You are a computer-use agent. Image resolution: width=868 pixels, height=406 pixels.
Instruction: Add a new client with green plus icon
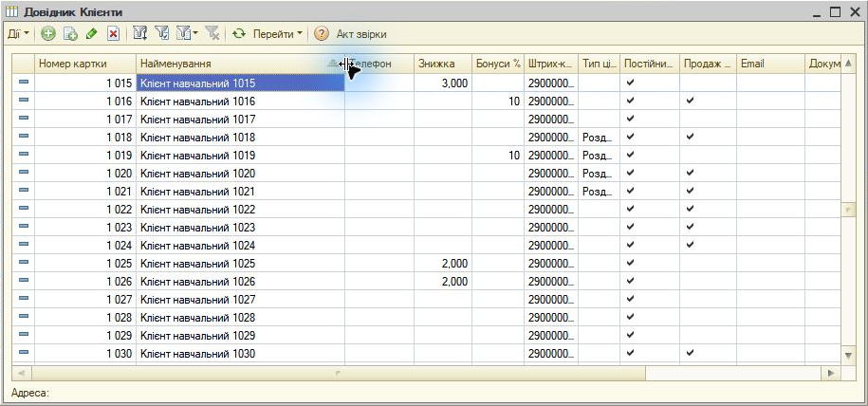coord(48,34)
